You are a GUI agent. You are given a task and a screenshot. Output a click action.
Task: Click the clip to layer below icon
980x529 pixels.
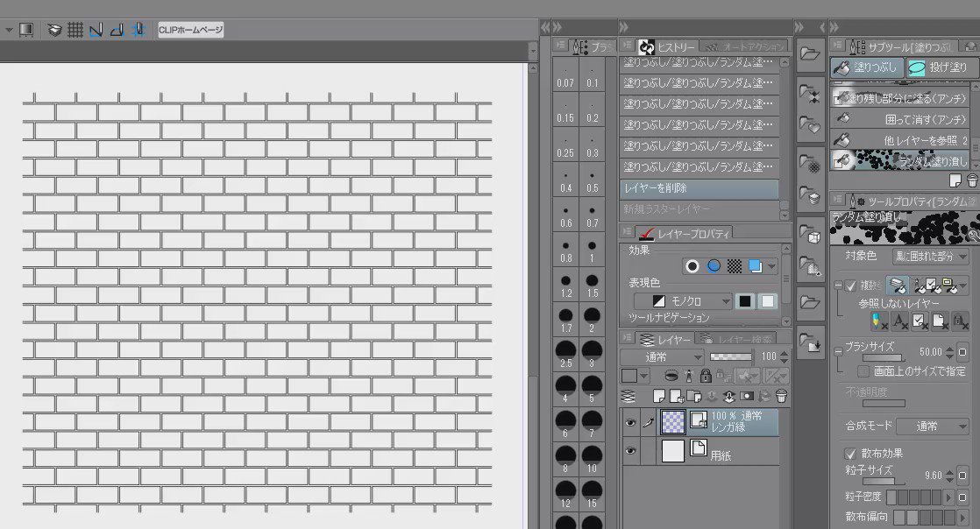tap(671, 376)
